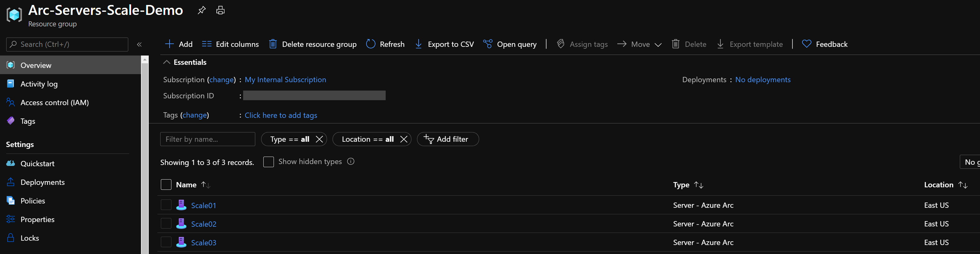Viewport: 980px width, 254px height.
Task: Click East US in Scale03 row
Action: (936, 242)
